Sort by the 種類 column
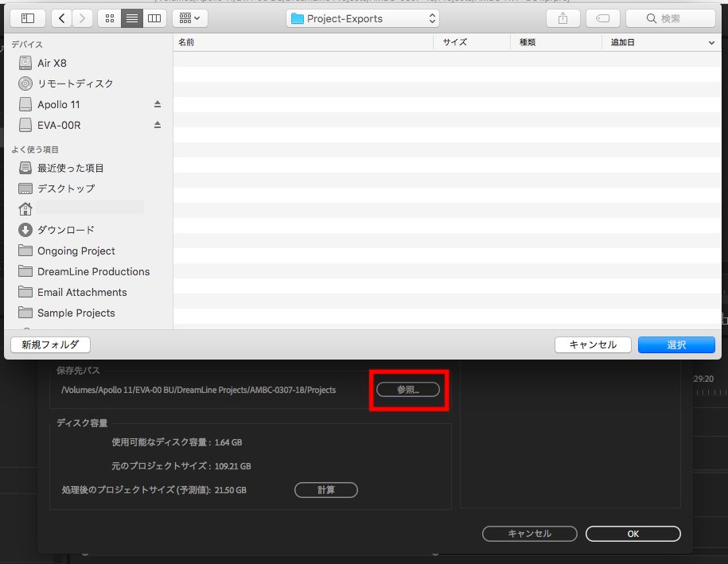This screenshot has width=728, height=564. 556,42
